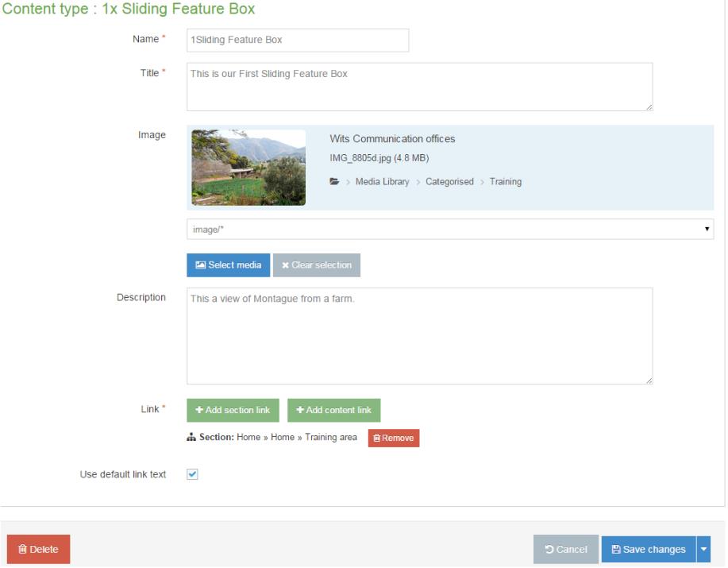Click Cancel with the undo icon
The width and height of the screenshot is (728, 568).
coord(566,550)
